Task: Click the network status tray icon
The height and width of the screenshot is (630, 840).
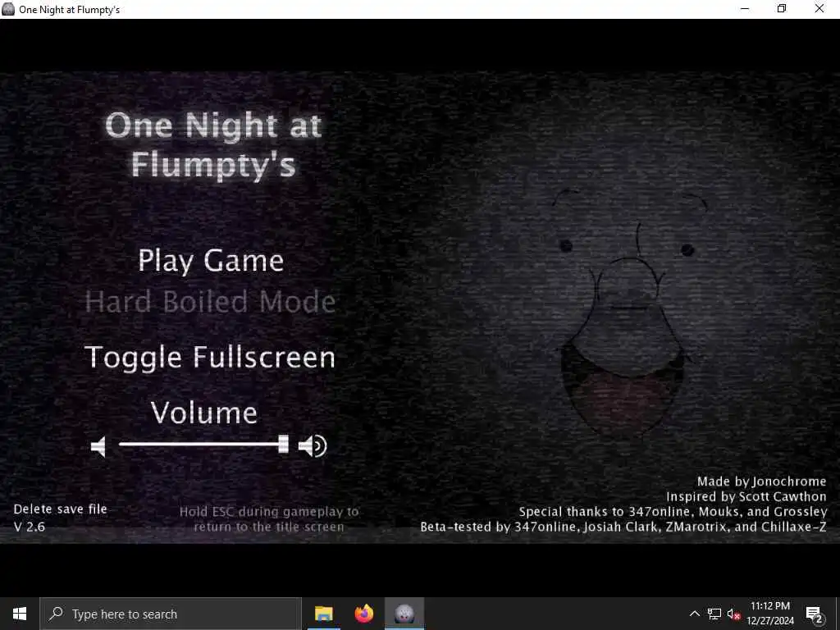Action: coord(714,614)
